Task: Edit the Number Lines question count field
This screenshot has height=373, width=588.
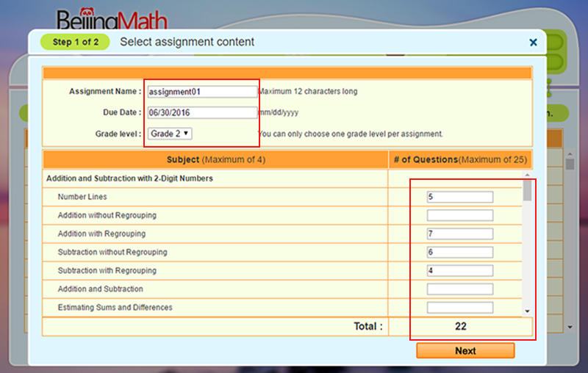Action: click(x=460, y=197)
